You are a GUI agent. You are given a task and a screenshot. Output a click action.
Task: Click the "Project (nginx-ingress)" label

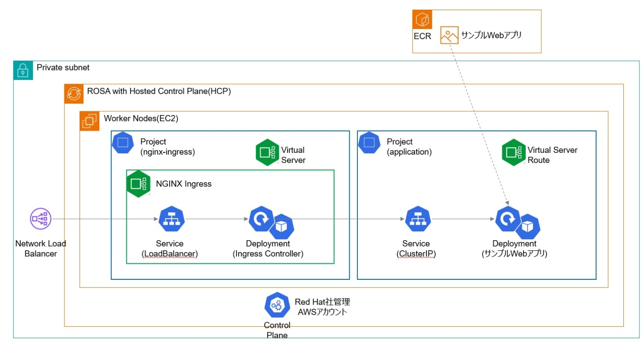pyautogui.click(x=167, y=147)
